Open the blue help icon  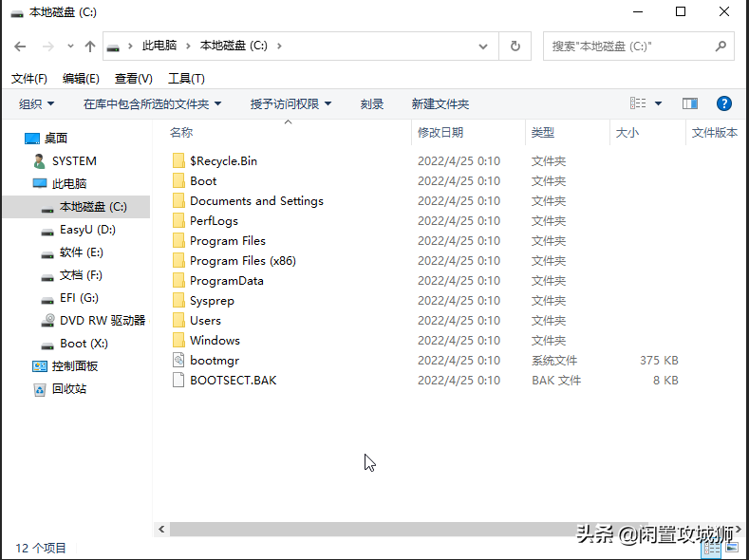[x=724, y=103]
